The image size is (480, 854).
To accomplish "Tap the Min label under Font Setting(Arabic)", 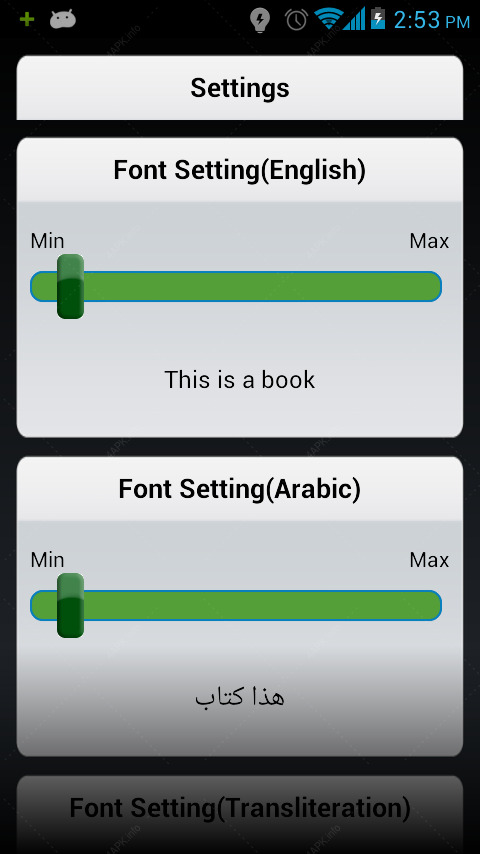I will 47,560.
